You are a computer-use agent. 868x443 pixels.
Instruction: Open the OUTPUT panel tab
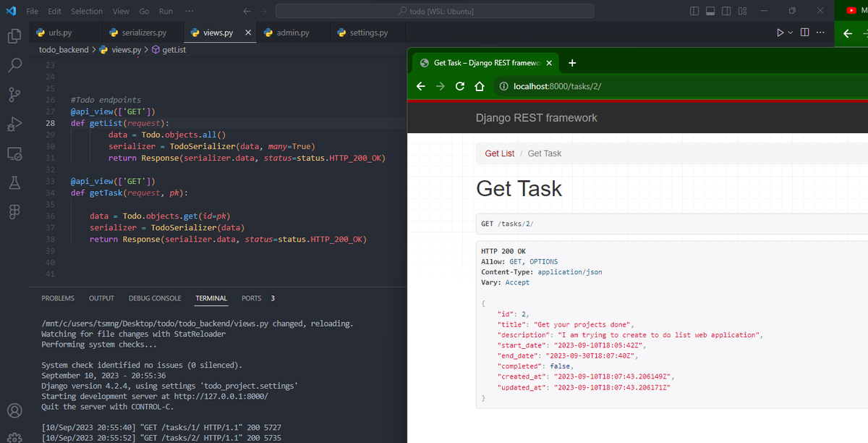[101, 298]
